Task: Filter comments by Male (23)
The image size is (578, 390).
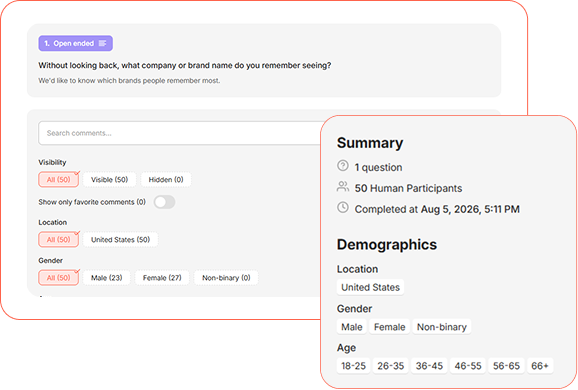Action: [x=107, y=278]
